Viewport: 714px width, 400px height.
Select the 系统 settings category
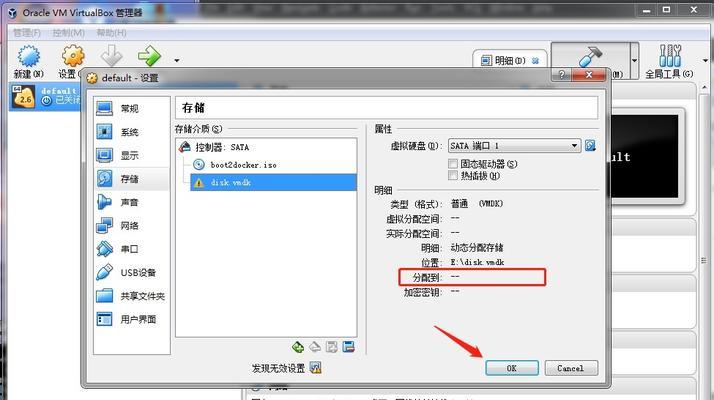(x=132, y=132)
